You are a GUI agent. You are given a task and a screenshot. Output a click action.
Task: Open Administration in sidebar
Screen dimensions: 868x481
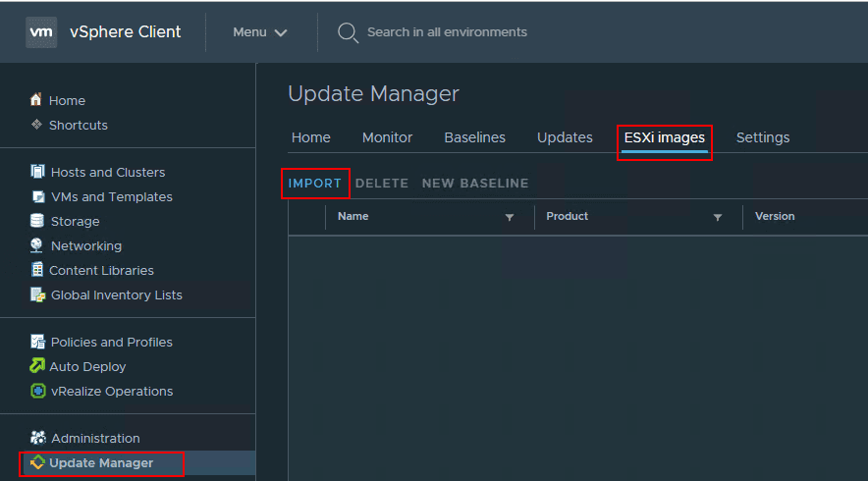coord(96,439)
